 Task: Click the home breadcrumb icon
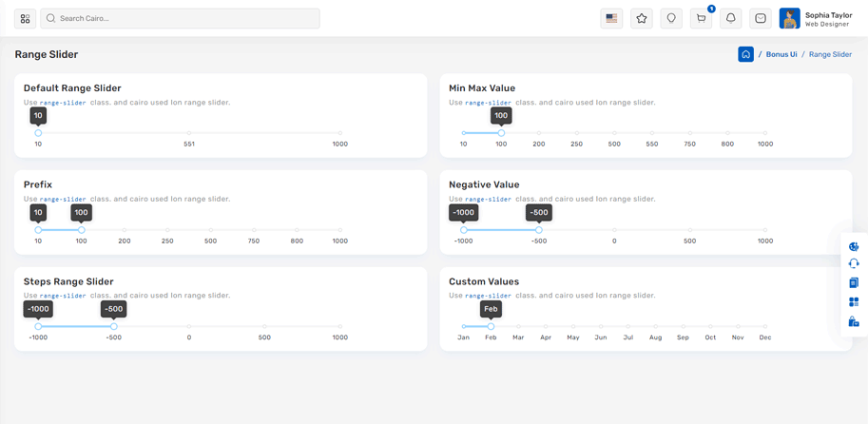[x=745, y=54]
